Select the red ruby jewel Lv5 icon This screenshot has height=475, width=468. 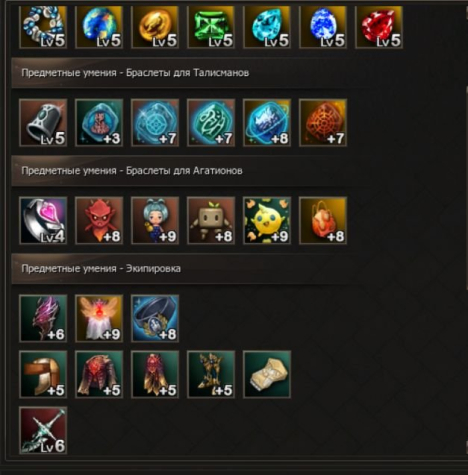click(379, 27)
